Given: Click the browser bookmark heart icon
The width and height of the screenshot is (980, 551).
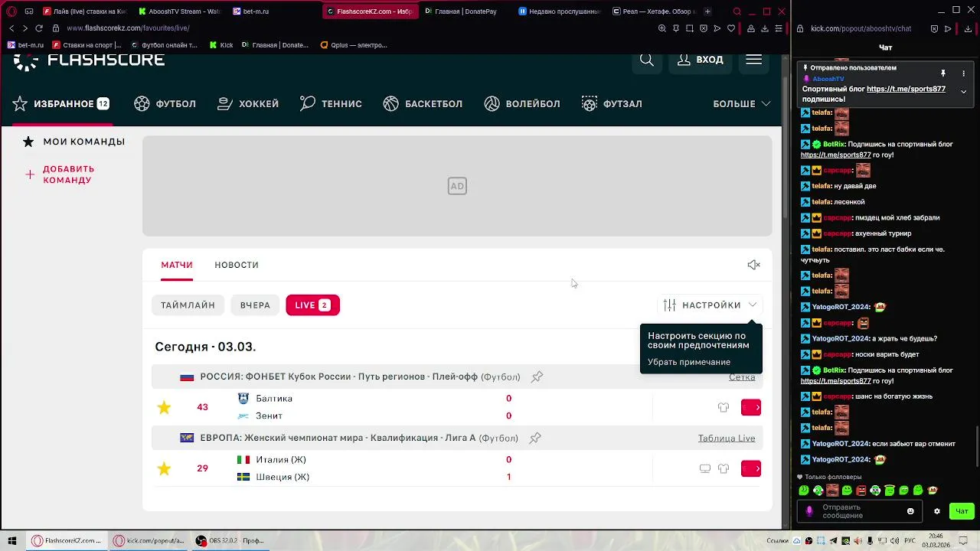Looking at the screenshot, I should pyautogui.click(x=731, y=28).
